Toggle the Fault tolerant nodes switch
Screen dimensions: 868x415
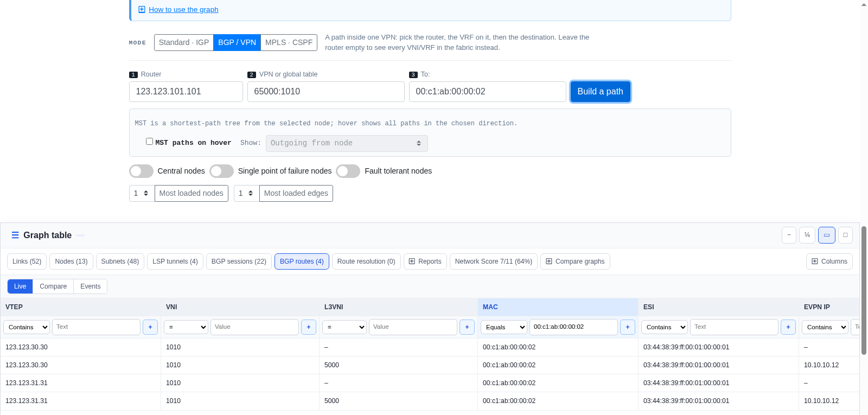[x=348, y=171]
